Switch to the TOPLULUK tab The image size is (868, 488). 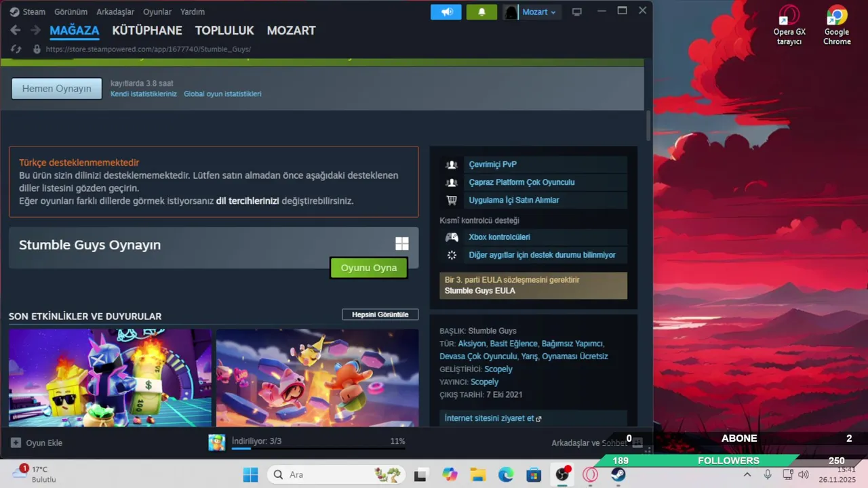click(224, 30)
